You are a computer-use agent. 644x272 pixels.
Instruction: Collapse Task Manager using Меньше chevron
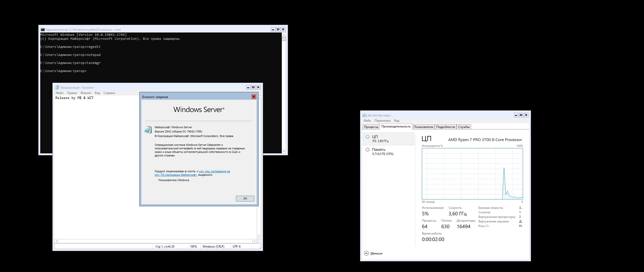point(366,253)
